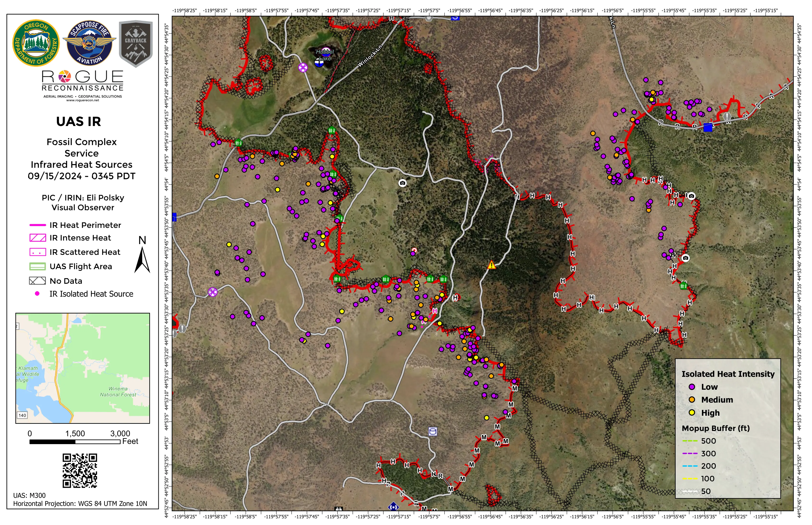Viewport: 812px width, 525px height.
Task: Click the purple 300 ft mopup buffer line
Action: (x=690, y=454)
